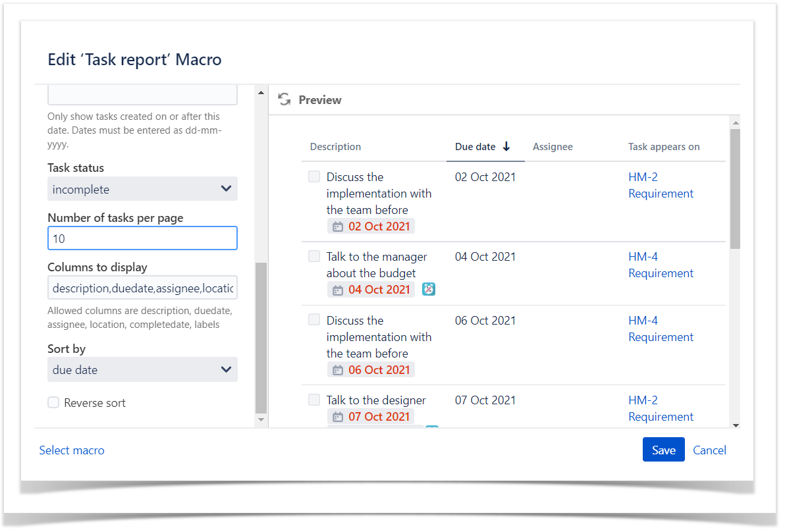Screen dimensions: 785x532
Task: Sort by the 'Task appears on' column header
Action: pos(664,147)
